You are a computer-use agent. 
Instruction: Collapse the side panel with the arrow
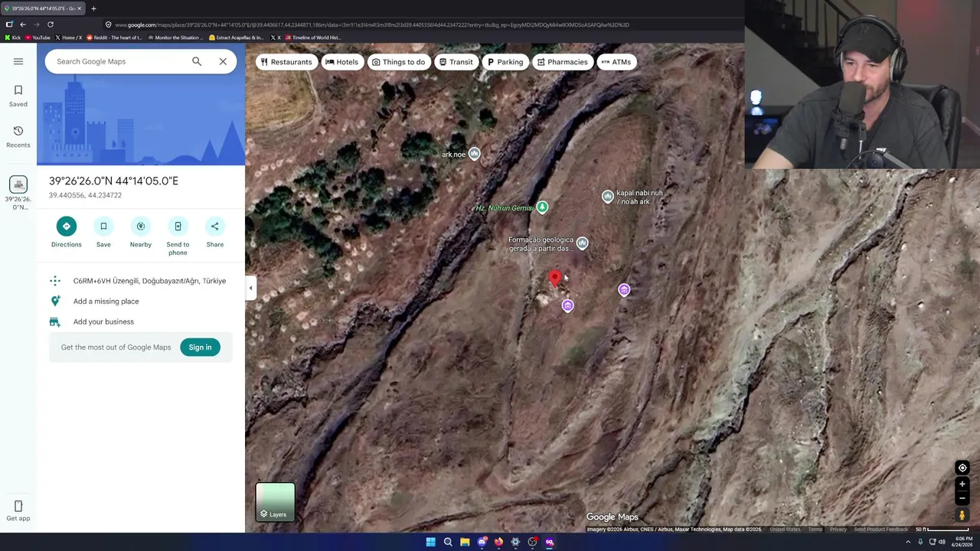coord(250,288)
